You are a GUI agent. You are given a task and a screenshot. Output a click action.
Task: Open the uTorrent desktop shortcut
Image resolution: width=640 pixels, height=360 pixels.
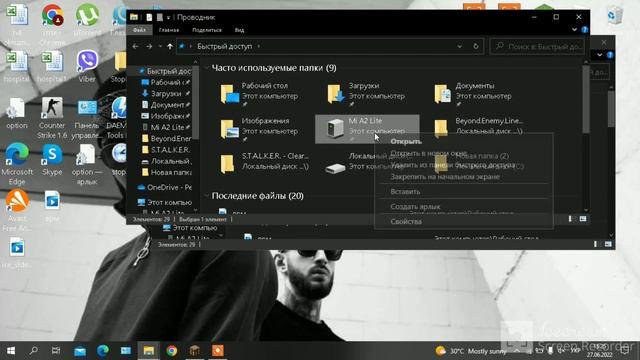click(87, 20)
